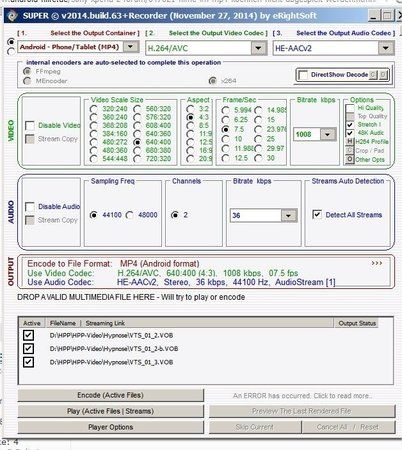
Task: Select frame rate 25 fps
Action: click(258, 139)
